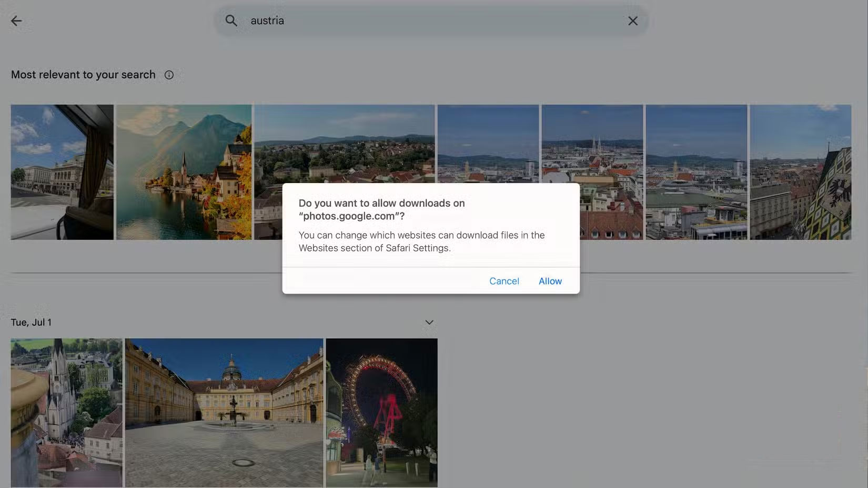Viewport: 868px width, 488px height.
Task: Click the Most relevant to your search heading
Action: tap(83, 75)
